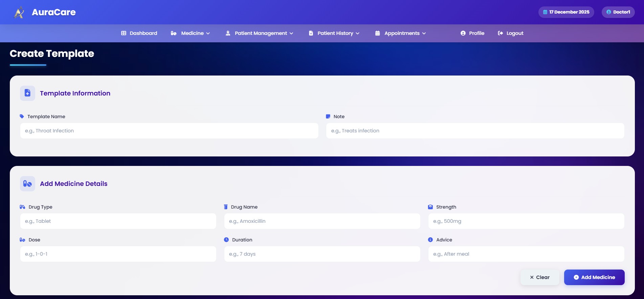This screenshot has width=644, height=299.
Task: Click the clock icon beside Duration
Action: pyautogui.click(x=226, y=240)
